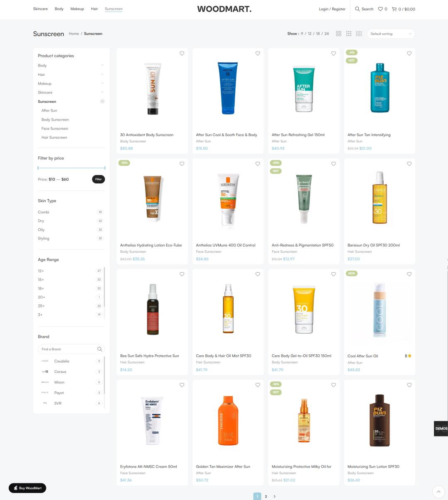Wishlist Cool After Sun Oil

[409, 274]
